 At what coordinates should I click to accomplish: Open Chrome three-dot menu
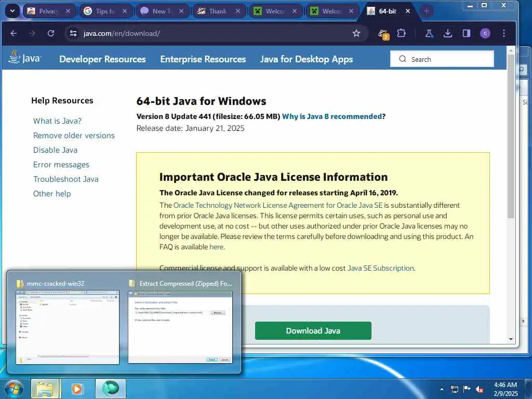[504, 33]
